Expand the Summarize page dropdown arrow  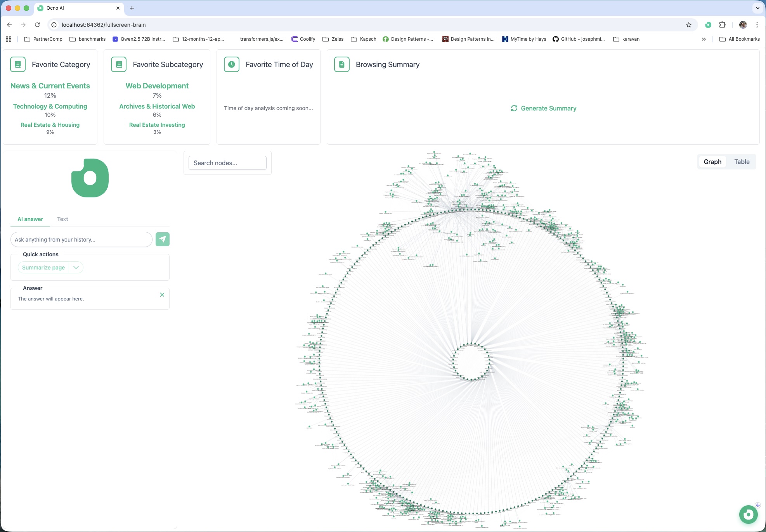pyautogui.click(x=76, y=268)
